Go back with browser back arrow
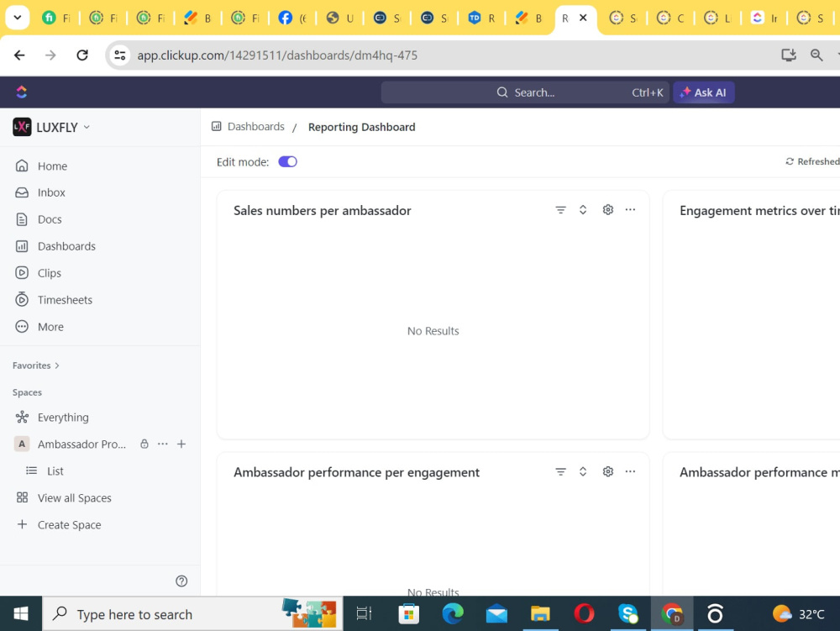 (20, 55)
